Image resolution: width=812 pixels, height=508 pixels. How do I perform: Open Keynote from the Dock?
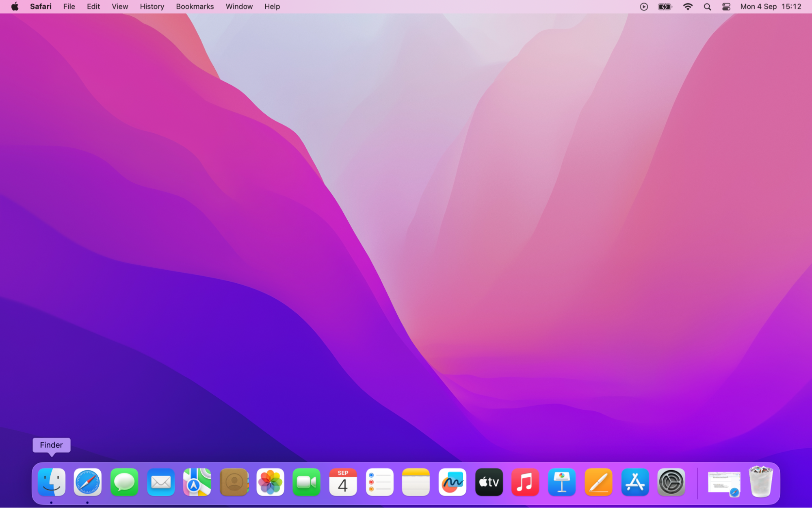coord(562,482)
